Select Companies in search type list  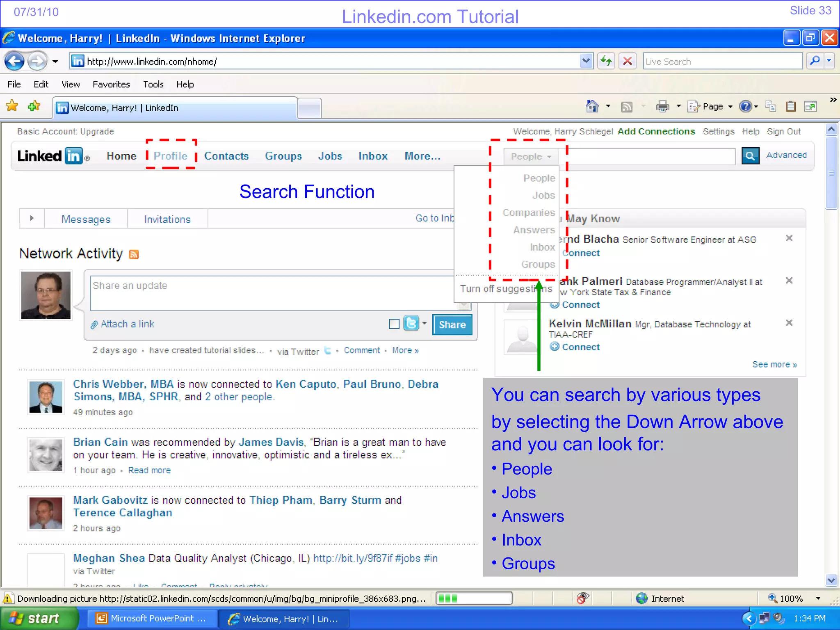[x=528, y=213]
